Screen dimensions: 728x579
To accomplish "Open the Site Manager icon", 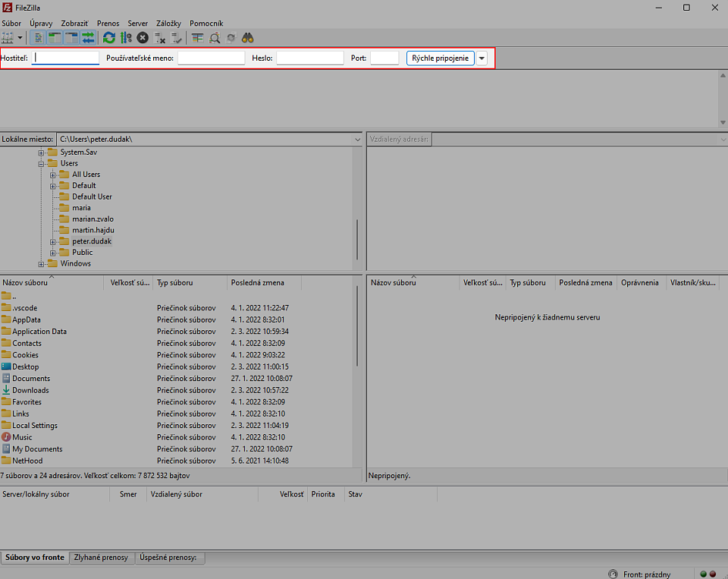I will (x=8, y=38).
